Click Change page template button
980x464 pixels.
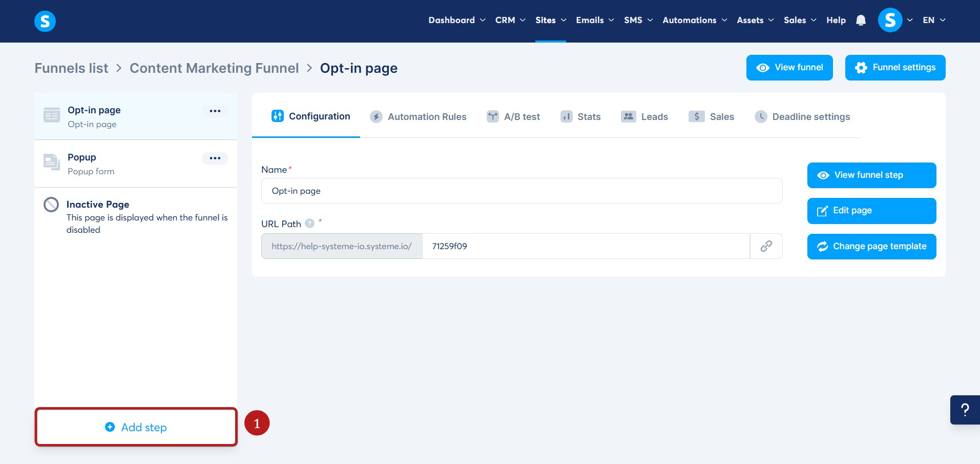tap(872, 247)
